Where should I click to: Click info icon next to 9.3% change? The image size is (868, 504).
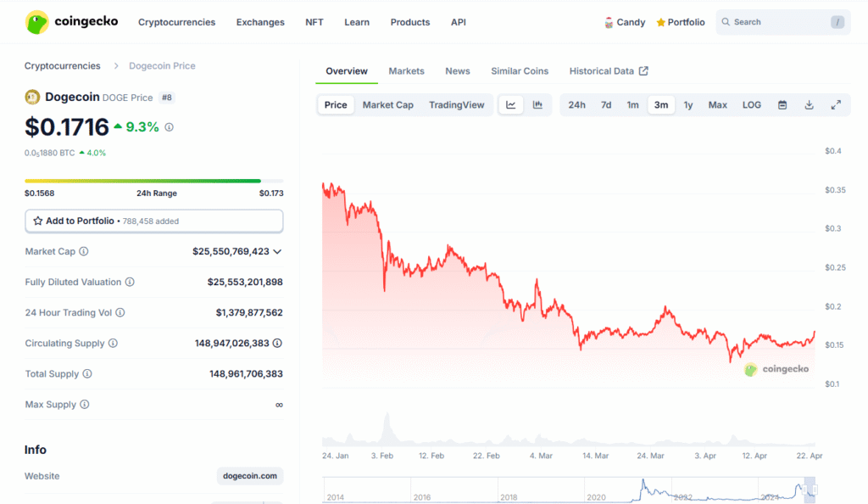point(170,127)
